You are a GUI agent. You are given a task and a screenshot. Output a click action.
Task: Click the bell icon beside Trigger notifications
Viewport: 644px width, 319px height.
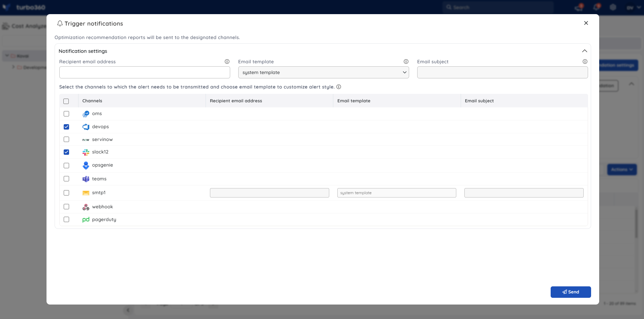pyautogui.click(x=60, y=24)
